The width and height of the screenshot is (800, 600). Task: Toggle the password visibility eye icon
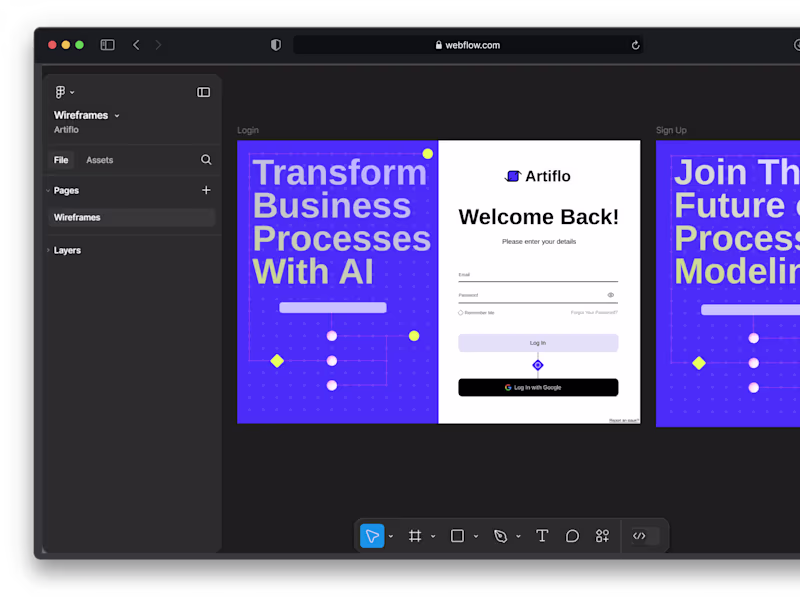611,295
